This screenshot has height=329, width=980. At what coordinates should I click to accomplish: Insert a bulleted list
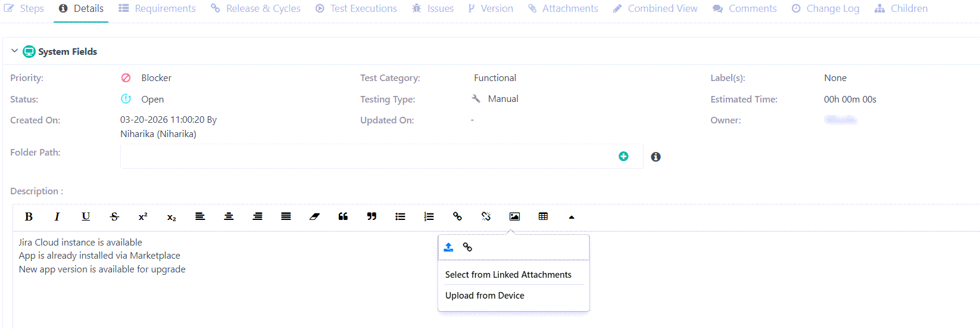(400, 217)
